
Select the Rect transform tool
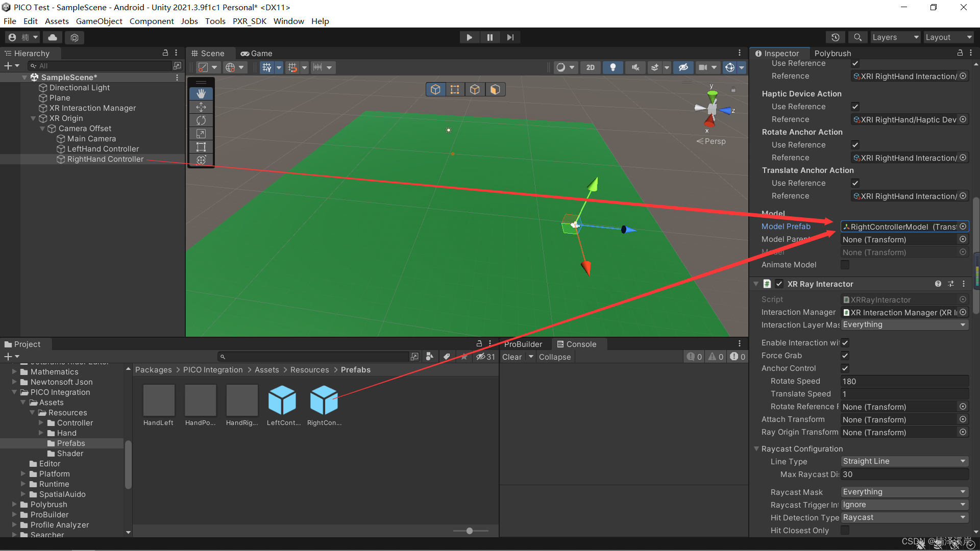pyautogui.click(x=201, y=147)
